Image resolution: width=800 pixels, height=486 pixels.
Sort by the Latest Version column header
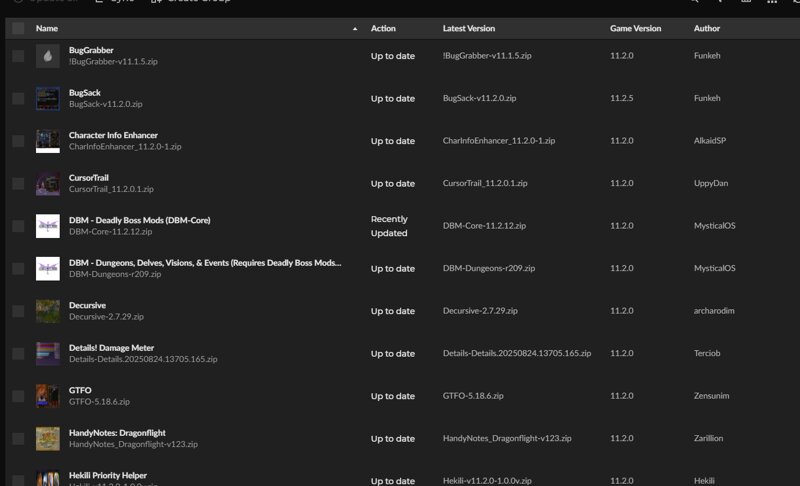tap(469, 29)
